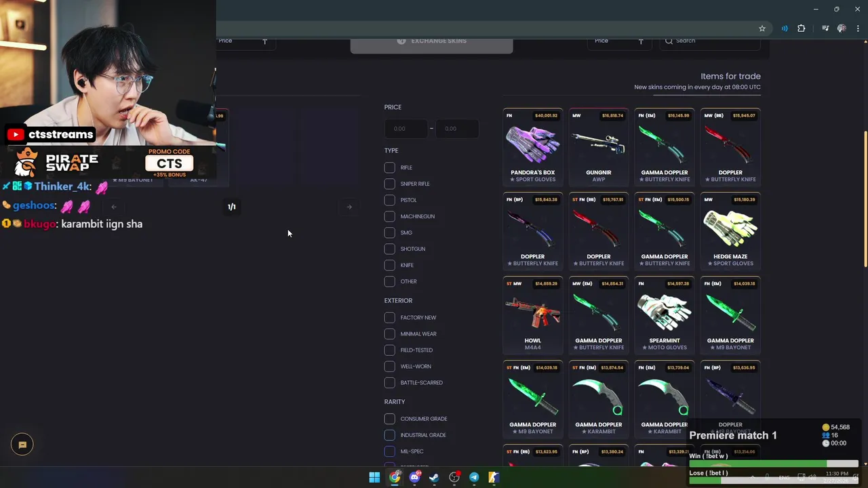868x488 pixels.
Task: Select the $15,945.07 Doppler Butterfly Knife
Action: point(730,147)
